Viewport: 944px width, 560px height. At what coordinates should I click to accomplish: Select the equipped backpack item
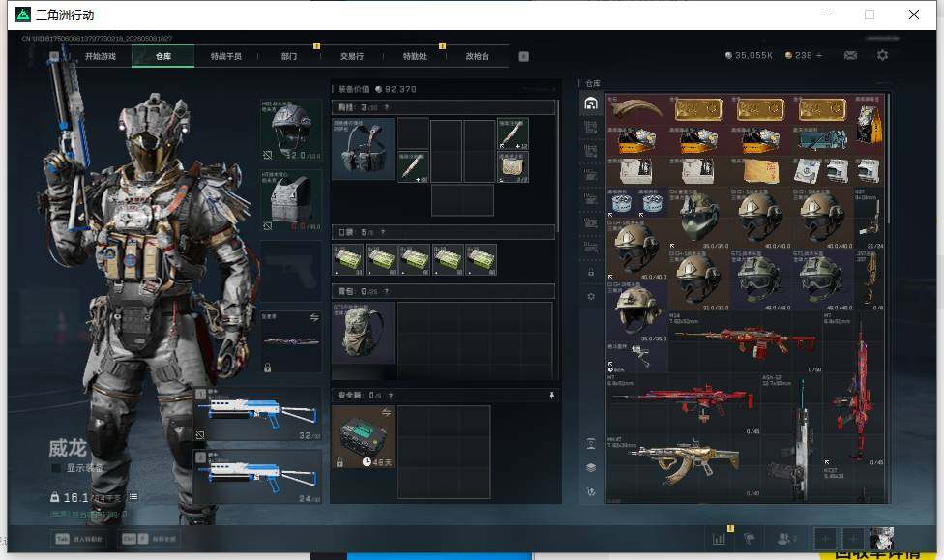click(363, 333)
